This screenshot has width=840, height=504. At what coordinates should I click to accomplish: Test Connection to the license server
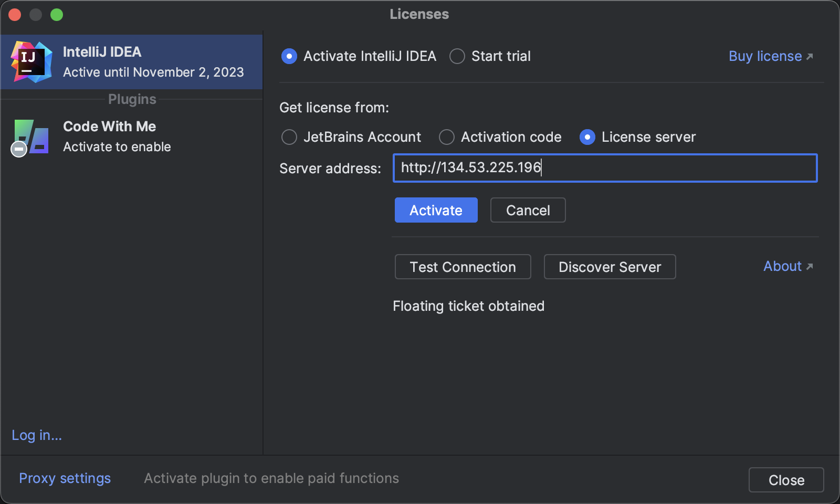point(463,267)
